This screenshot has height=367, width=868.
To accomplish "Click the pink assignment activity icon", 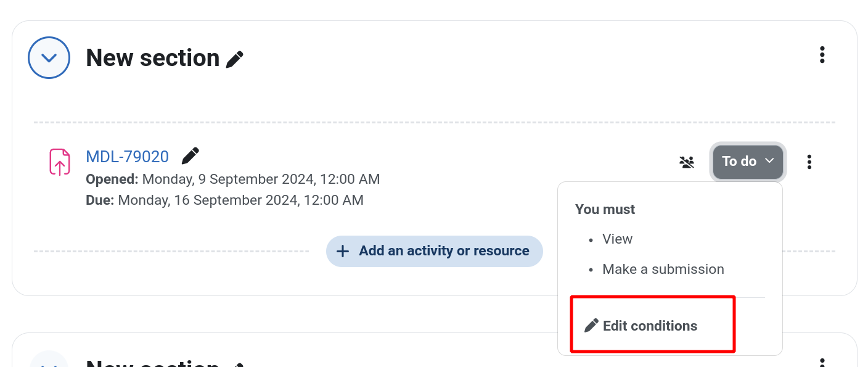I will pyautogui.click(x=60, y=162).
